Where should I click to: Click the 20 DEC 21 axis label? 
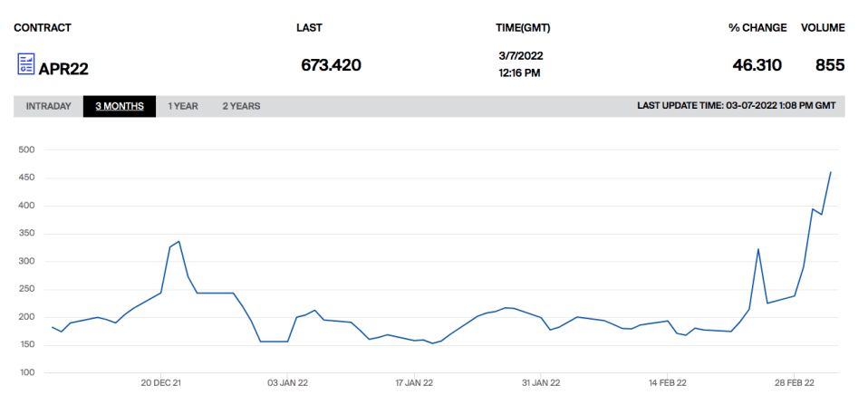160,383
